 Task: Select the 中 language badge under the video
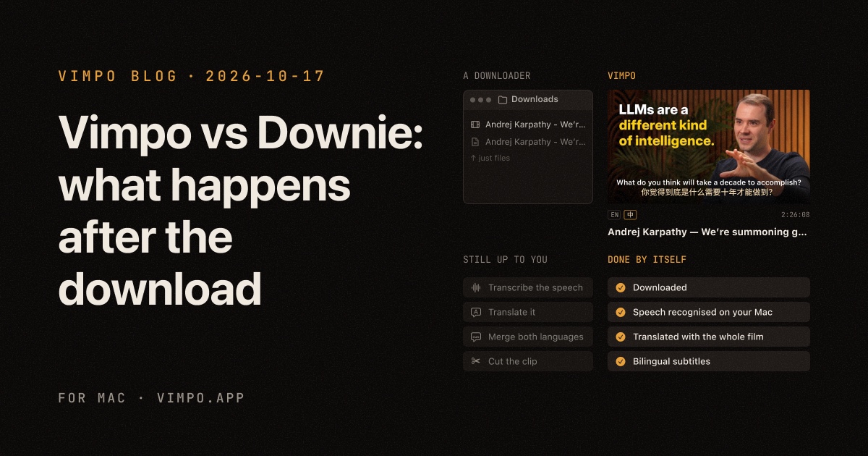click(x=630, y=215)
